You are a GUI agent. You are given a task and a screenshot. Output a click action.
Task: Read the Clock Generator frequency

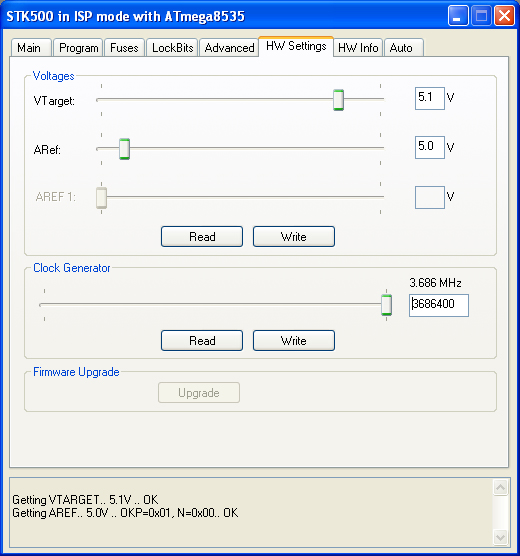click(x=202, y=340)
